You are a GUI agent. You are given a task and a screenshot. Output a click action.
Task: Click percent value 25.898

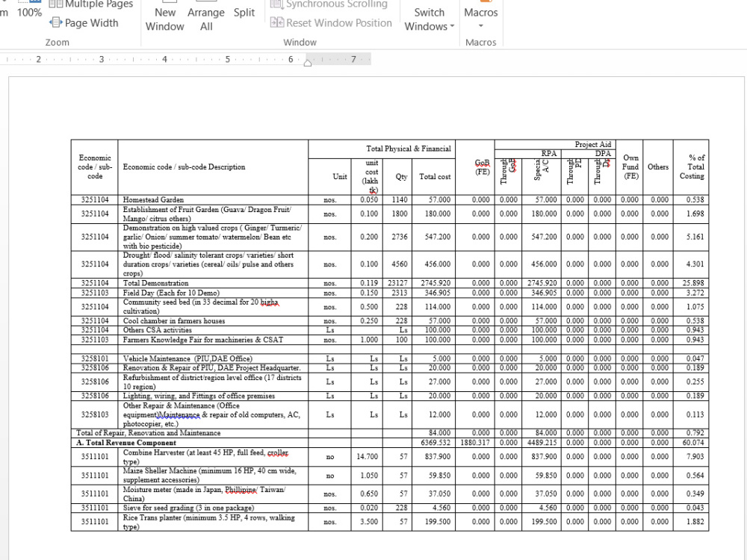(x=693, y=283)
